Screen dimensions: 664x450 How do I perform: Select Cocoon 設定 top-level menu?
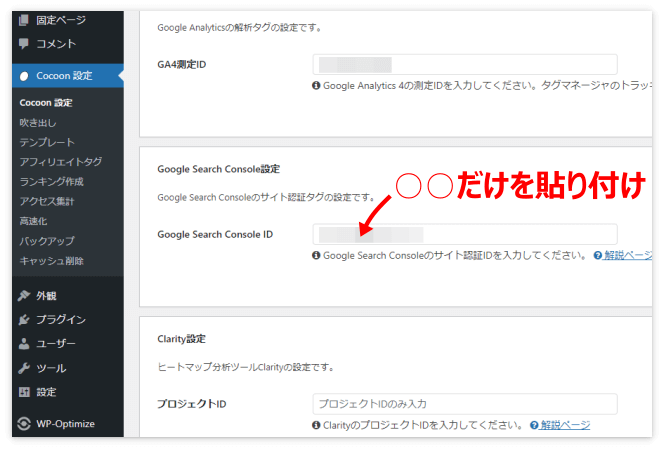(68, 76)
